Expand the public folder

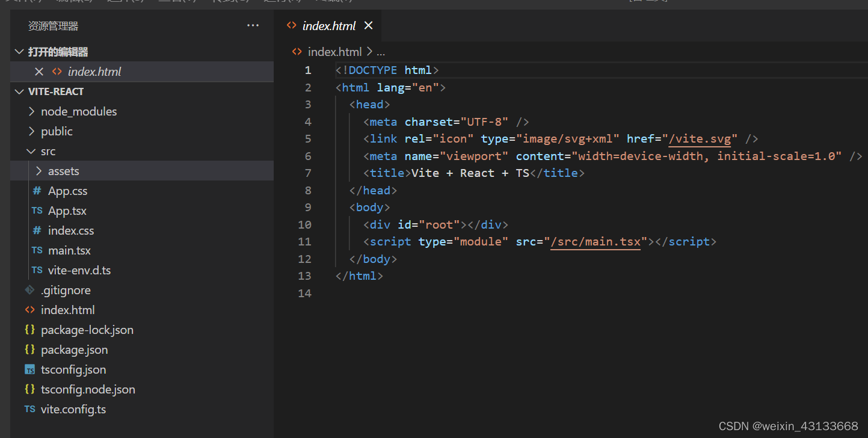click(32, 131)
